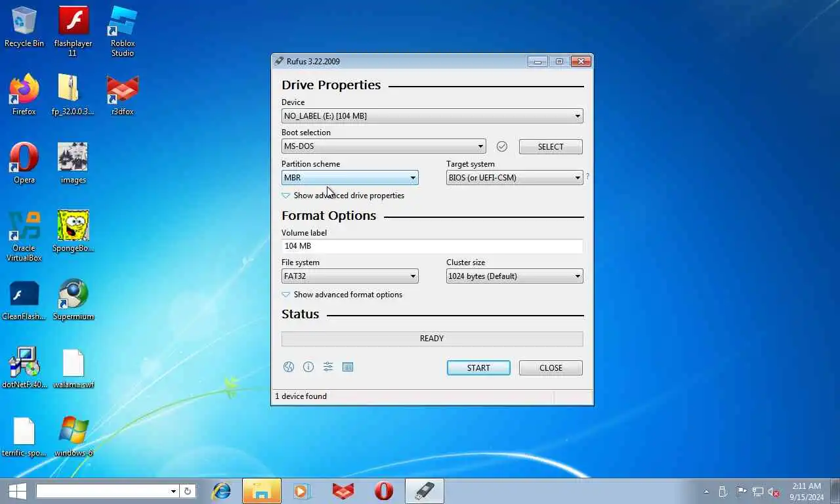
Task: Select the windows-6 desktop icon
Action: [x=73, y=436]
